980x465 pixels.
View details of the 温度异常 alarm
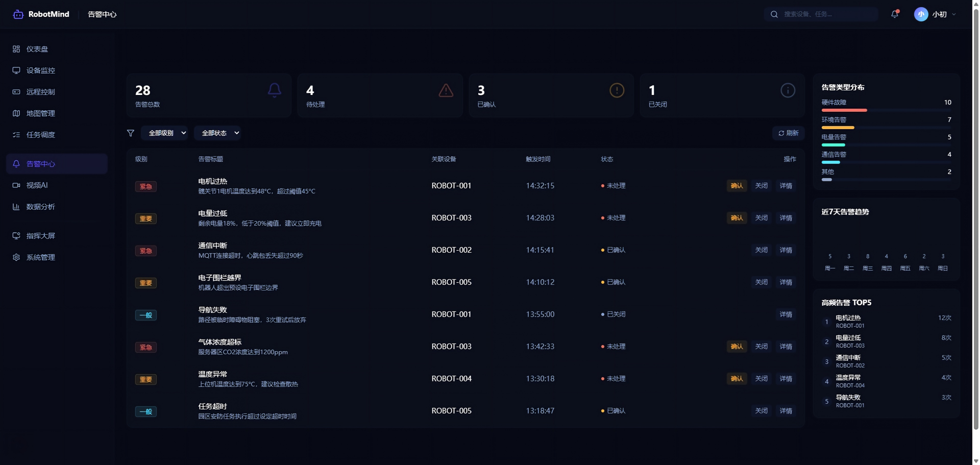(786, 379)
